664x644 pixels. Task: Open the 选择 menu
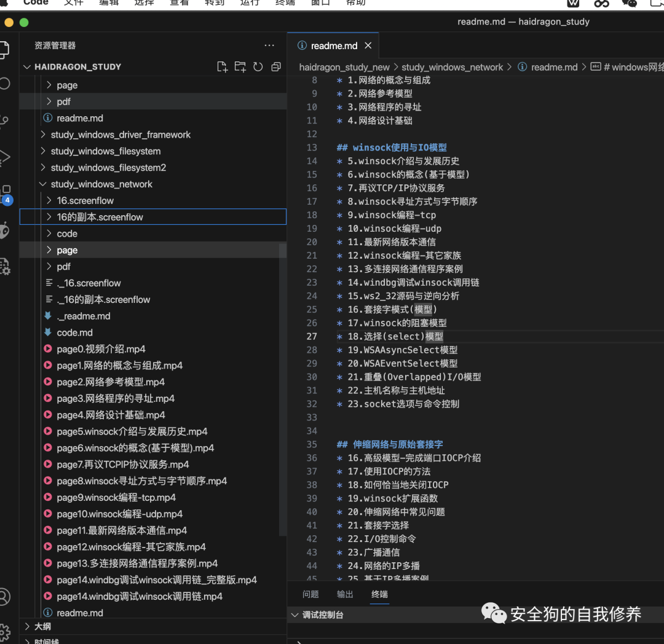(144, 3)
